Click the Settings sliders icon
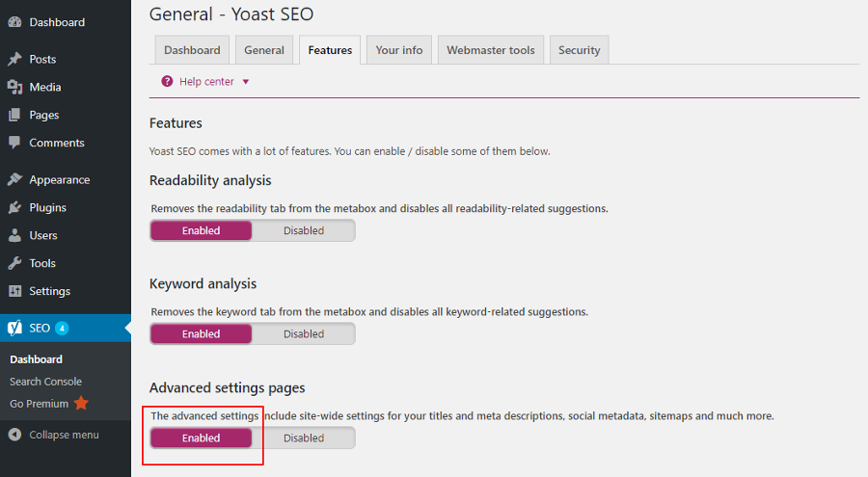This screenshot has width=868, height=477. (14, 290)
